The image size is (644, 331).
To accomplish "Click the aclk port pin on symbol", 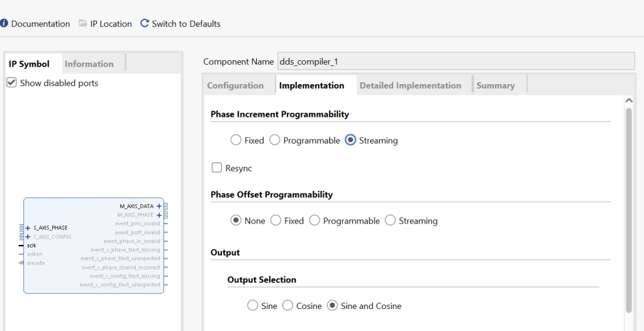I will coord(21,246).
